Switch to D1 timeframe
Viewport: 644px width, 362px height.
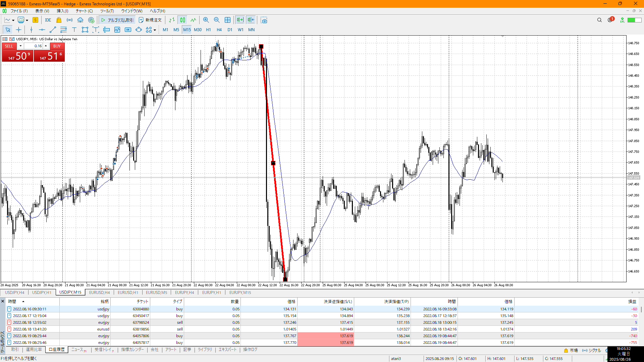230,30
